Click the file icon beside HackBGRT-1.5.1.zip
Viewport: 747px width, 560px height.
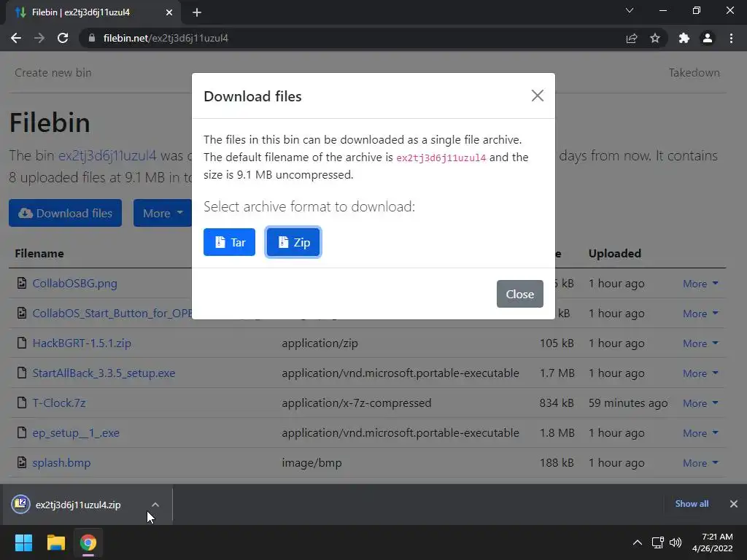21,343
